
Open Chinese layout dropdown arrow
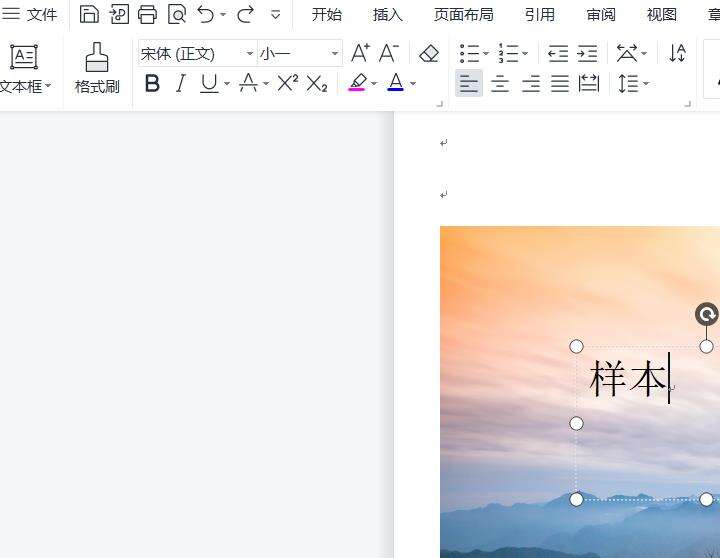644,54
